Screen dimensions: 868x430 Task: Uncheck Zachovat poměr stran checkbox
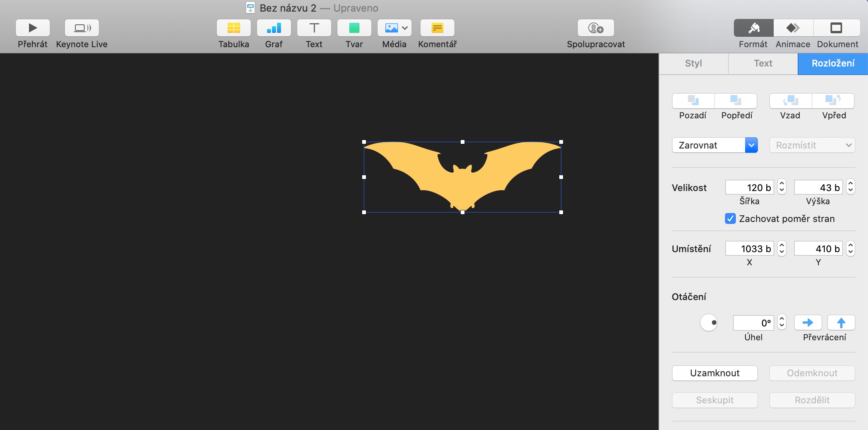(x=730, y=218)
